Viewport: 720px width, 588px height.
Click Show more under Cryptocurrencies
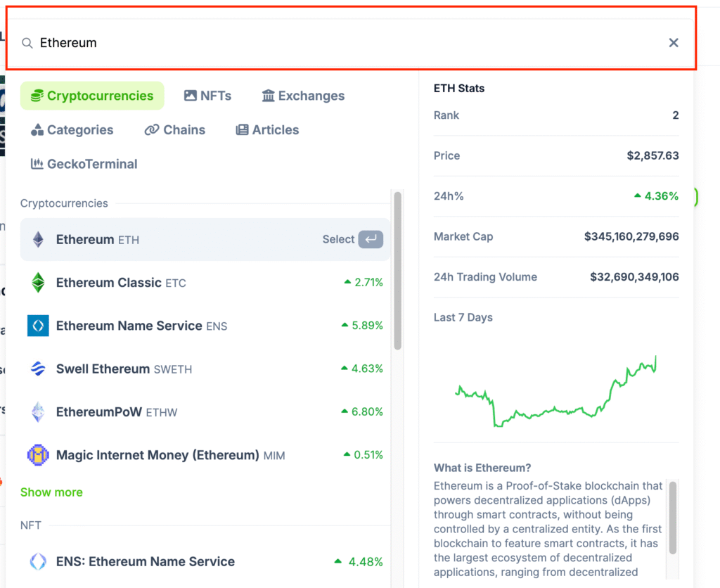coord(51,492)
